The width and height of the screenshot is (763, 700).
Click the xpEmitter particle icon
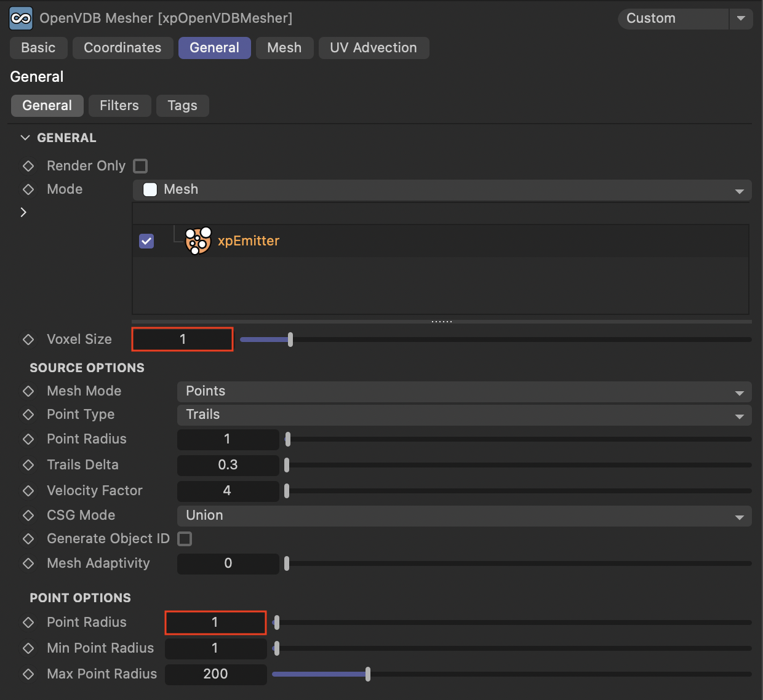tap(198, 241)
